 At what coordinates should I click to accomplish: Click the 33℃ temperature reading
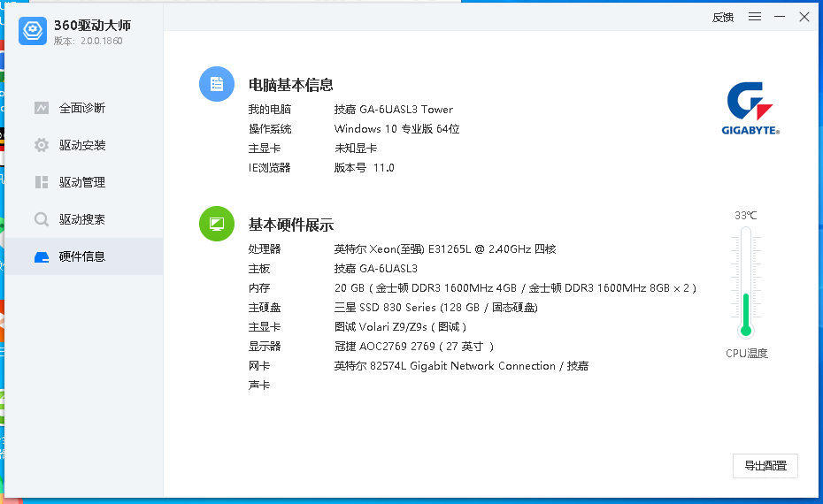tap(746, 216)
